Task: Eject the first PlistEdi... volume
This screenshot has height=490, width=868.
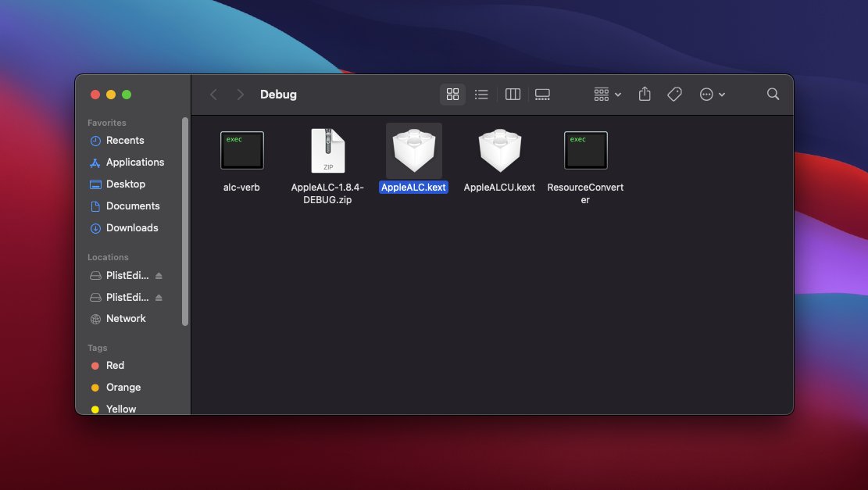Action: [159, 275]
